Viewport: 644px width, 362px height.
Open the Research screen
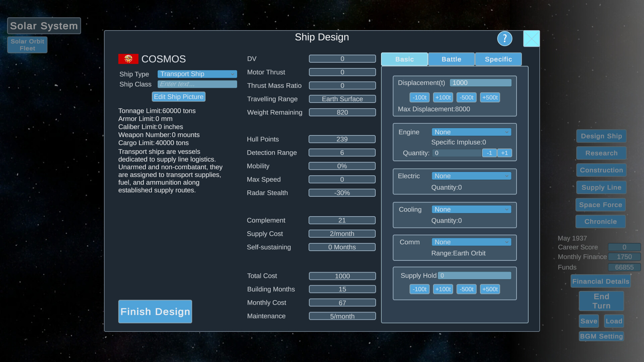pos(601,153)
